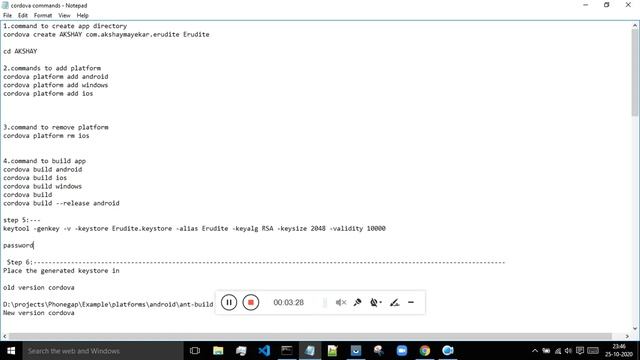Click 'New version cordova' line
Viewport: 640px width, 360px height.
39,313
